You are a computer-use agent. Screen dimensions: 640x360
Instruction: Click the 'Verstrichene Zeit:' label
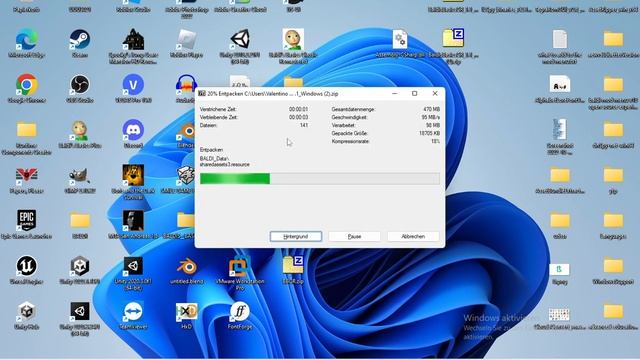click(218, 109)
